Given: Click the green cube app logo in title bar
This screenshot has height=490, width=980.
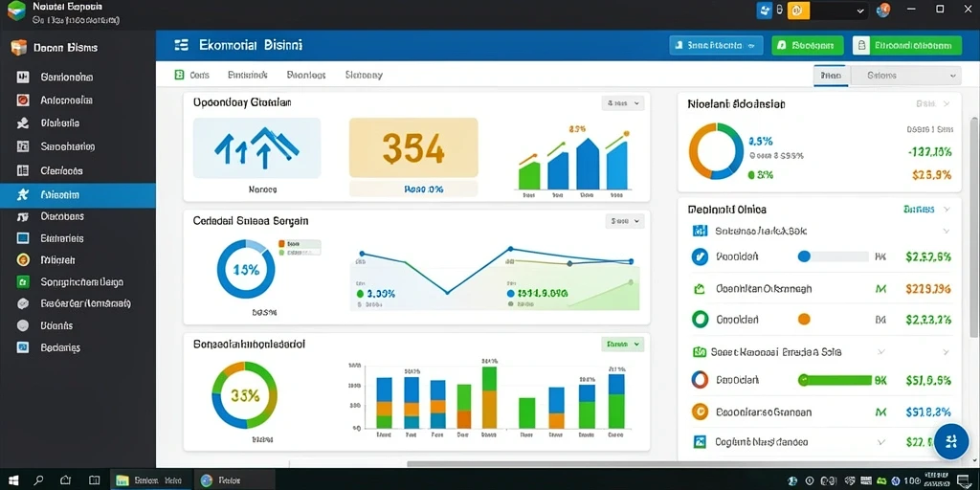Looking at the screenshot, I should tap(16, 11).
